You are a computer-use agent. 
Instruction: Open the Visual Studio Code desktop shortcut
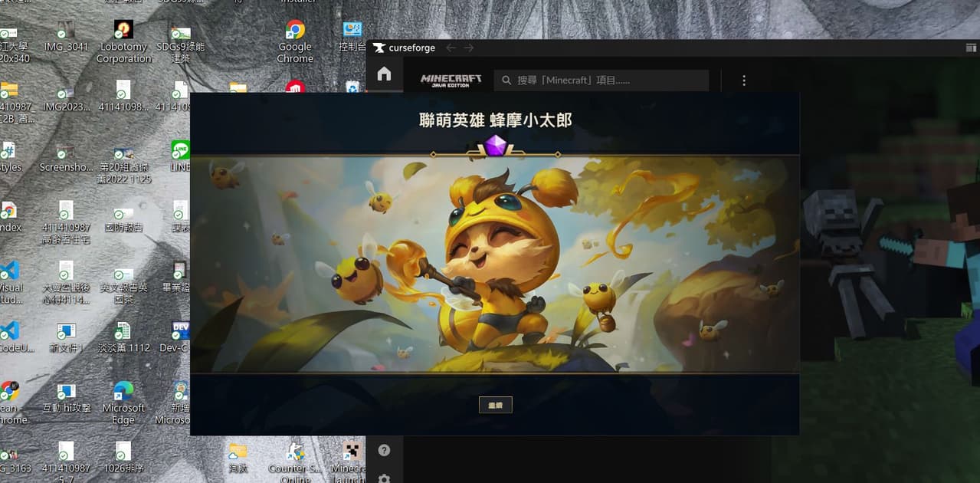coord(9,282)
